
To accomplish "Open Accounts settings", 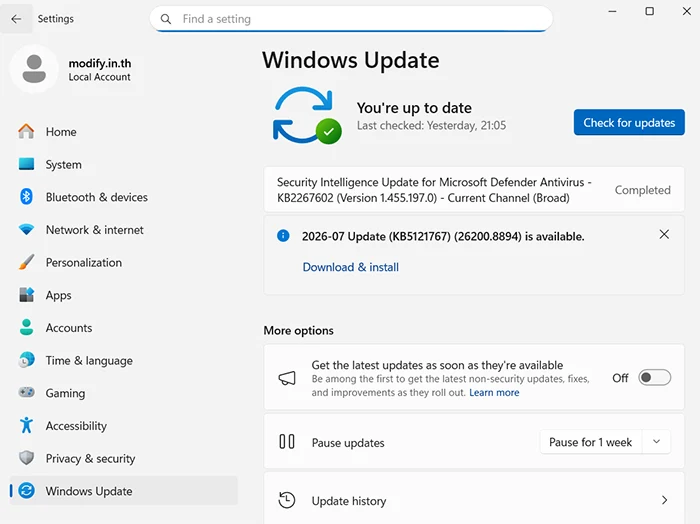I will click(124, 327).
